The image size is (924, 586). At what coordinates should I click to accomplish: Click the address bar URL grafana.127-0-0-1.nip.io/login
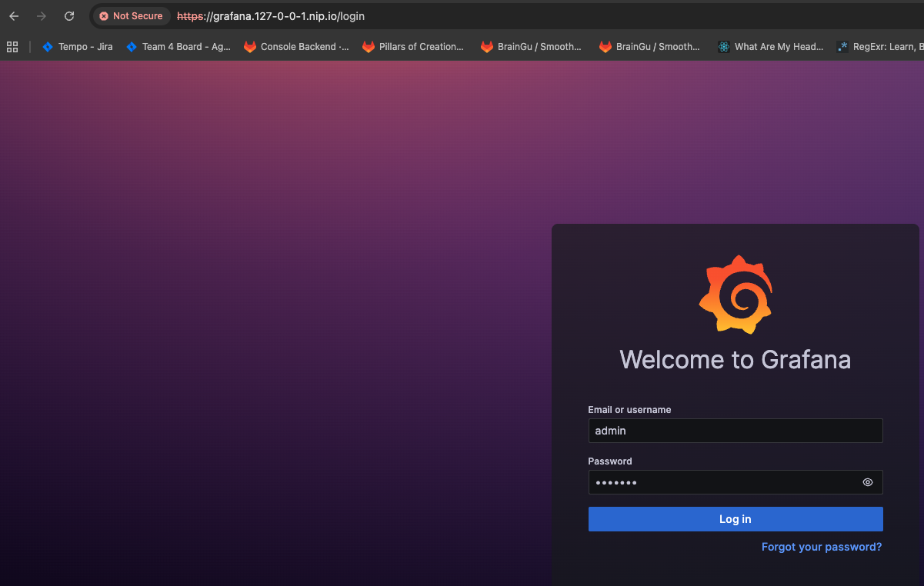point(271,16)
